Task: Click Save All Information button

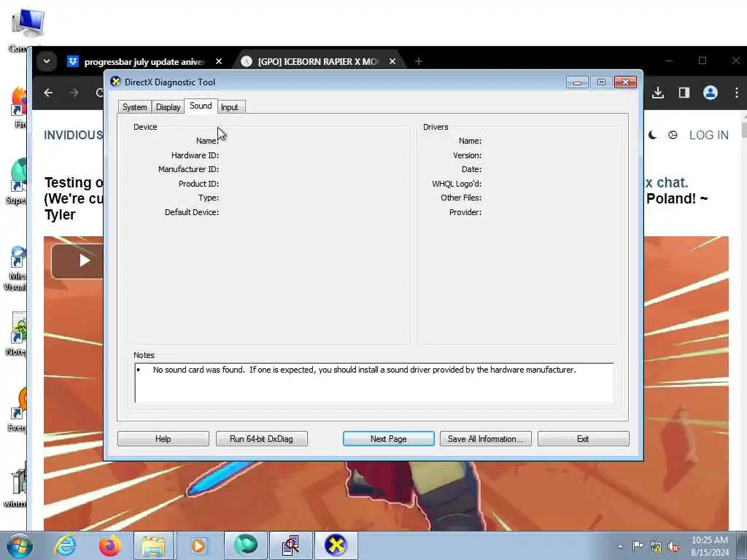Action: click(x=485, y=438)
